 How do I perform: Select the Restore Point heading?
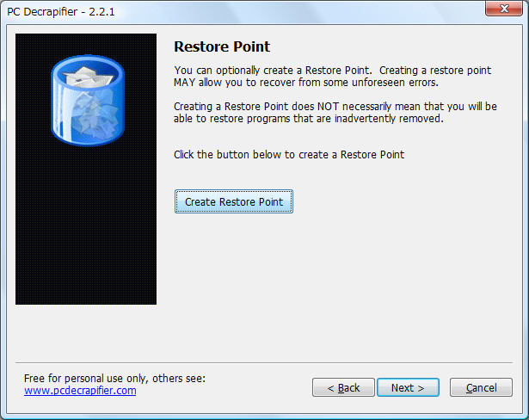click(222, 46)
